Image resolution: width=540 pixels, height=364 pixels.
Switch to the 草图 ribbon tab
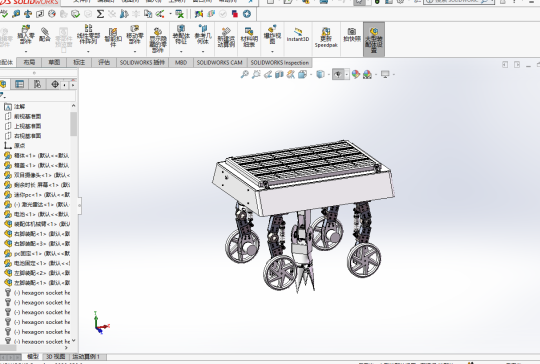coord(54,62)
